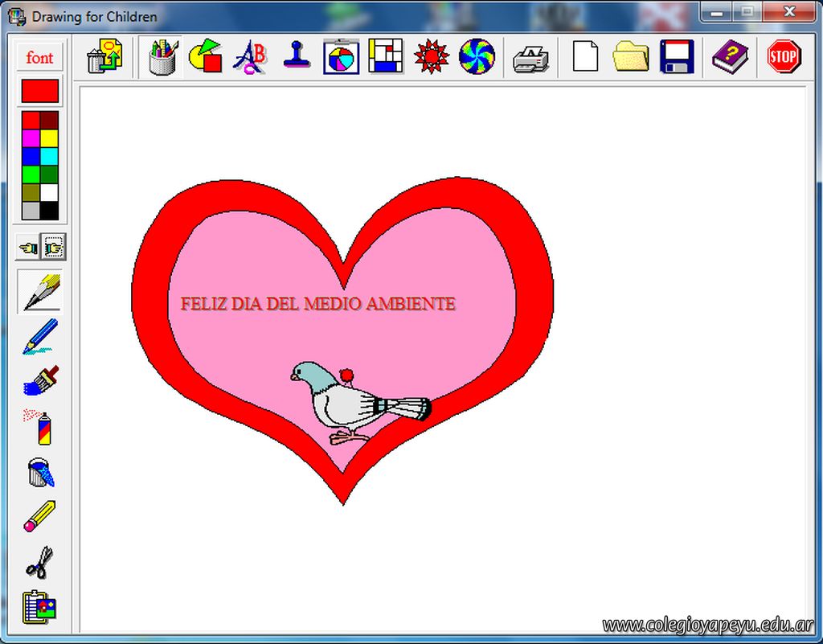Image resolution: width=823 pixels, height=644 pixels.
Task: Toggle the opaque pointing hand mode
Action: (x=28, y=248)
